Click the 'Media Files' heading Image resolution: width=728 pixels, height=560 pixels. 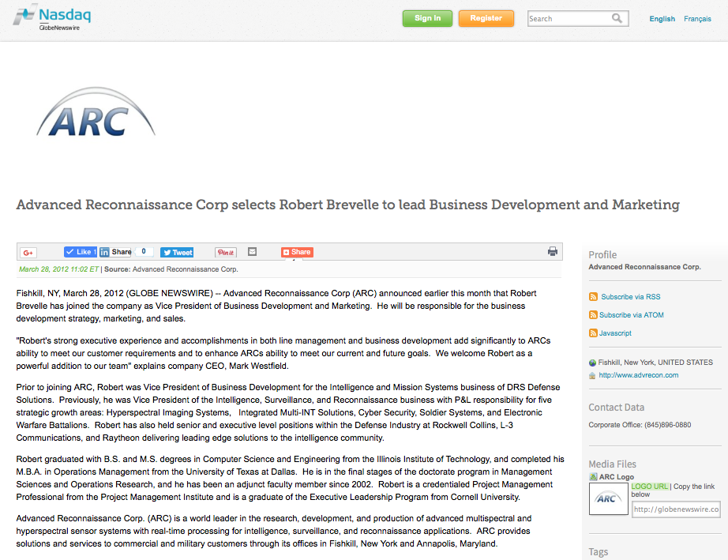pos(613,464)
